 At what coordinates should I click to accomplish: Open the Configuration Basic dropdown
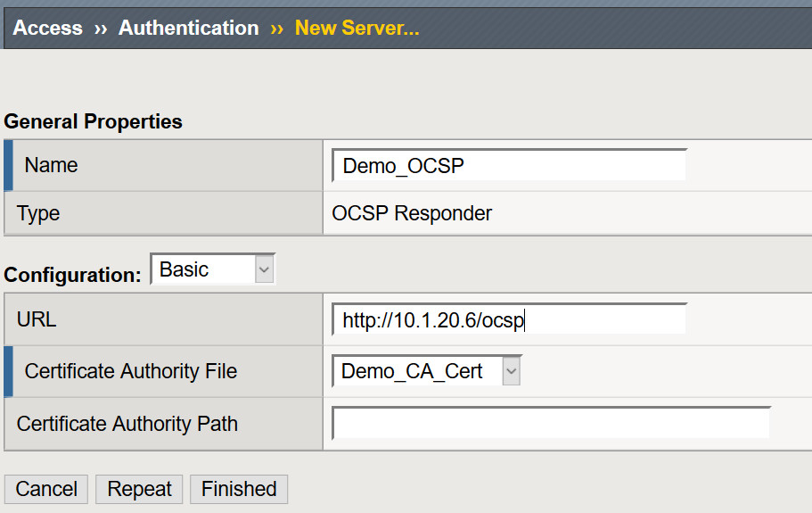coord(212,269)
